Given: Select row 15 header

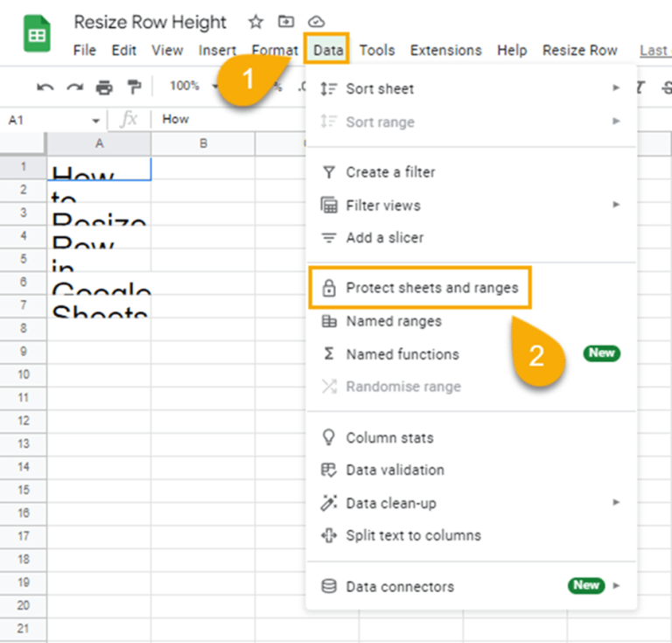Looking at the screenshot, I should click(x=23, y=490).
